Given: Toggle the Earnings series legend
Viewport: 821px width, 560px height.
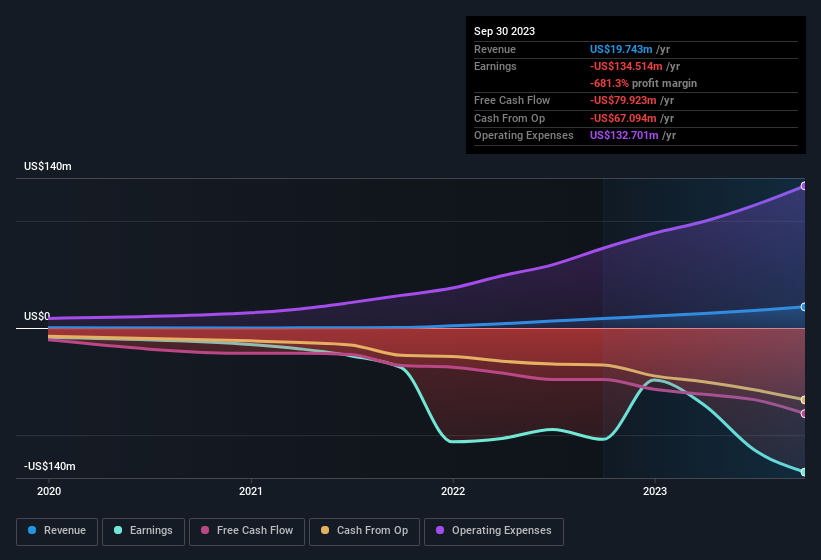Looking at the screenshot, I should click(x=143, y=531).
